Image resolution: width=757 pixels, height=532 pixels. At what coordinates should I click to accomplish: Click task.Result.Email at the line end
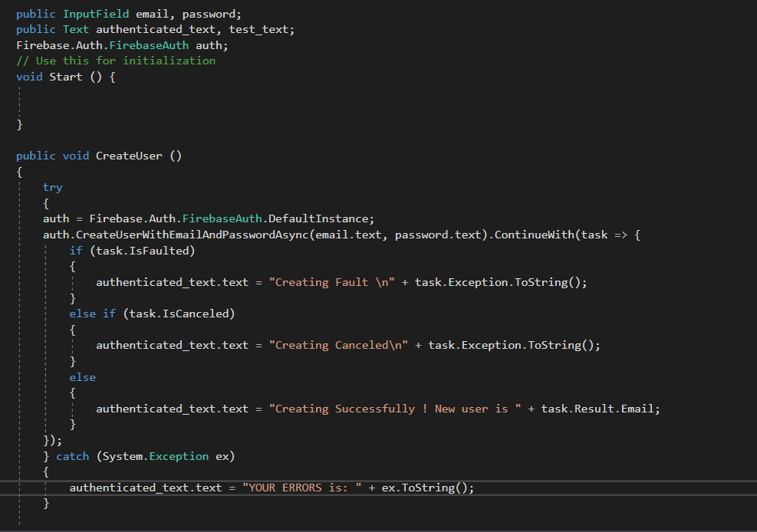pos(601,409)
